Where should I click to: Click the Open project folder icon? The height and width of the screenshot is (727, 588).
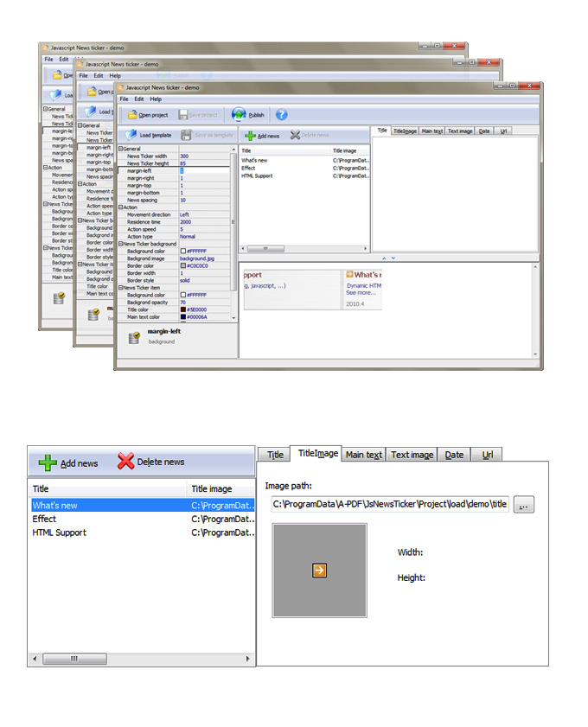[x=132, y=115]
